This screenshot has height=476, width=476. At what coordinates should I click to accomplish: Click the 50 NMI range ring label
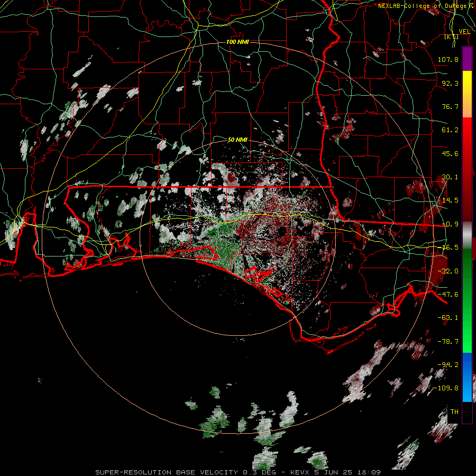pyautogui.click(x=237, y=140)
